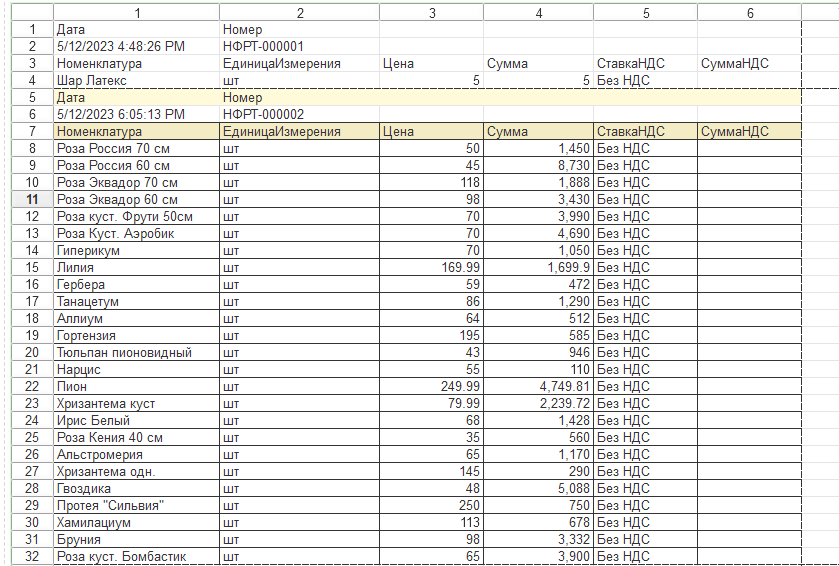Click ЕдиницаИзмерения header in row 3
Screen dimensions: 839x566
click(x=299, y=64)
